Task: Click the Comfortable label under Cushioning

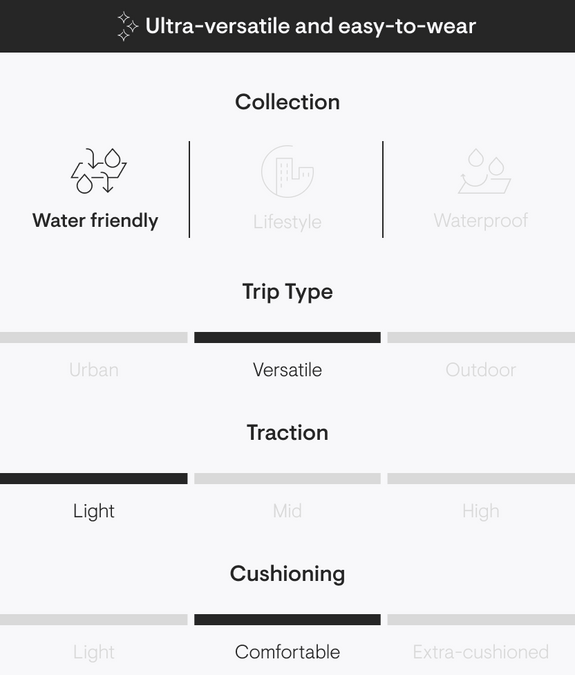Action: 288,652
